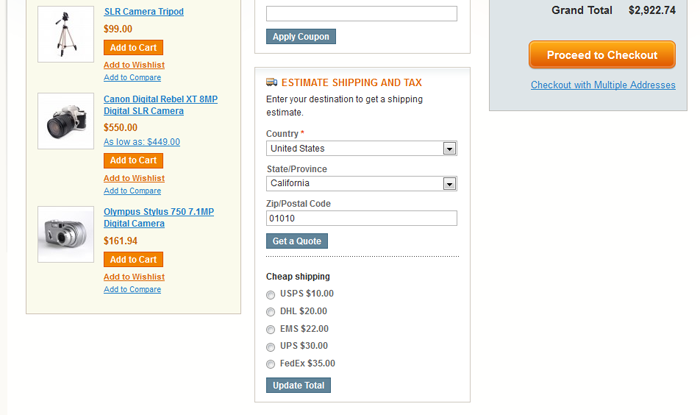Click Get a Quote button
Viewport: 700px width, 415px height.
(x=297, y=241)
